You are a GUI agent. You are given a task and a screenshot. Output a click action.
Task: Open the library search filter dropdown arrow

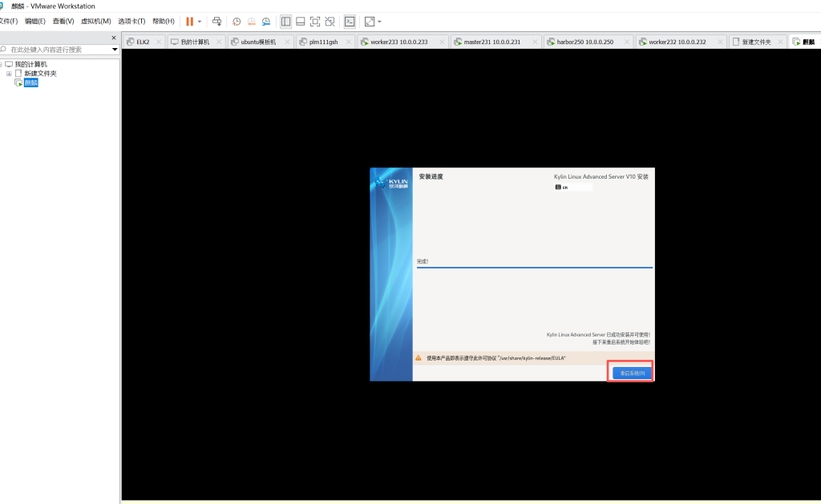click(115, 50)
